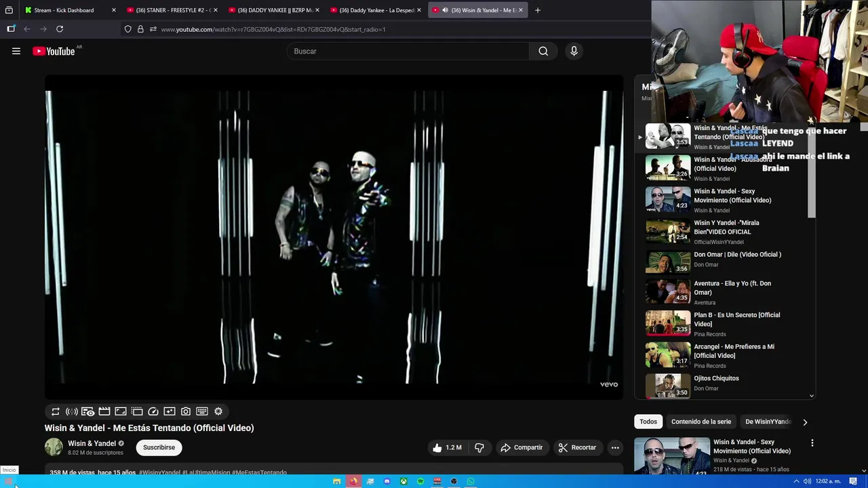Click the tracking protection shield icon
This screenshot has width=868, height=488.
pyautogui.click(x=127, y=29)
